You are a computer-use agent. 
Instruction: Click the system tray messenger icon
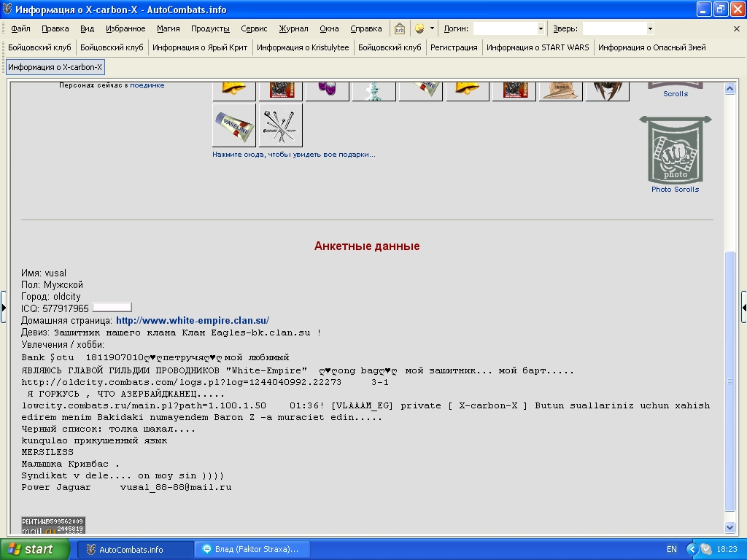click(706, 549)
